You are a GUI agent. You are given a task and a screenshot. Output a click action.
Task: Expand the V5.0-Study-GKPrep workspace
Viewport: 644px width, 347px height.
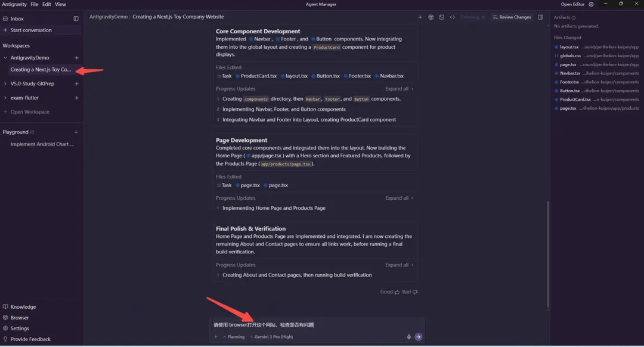(x=5, y=84)
